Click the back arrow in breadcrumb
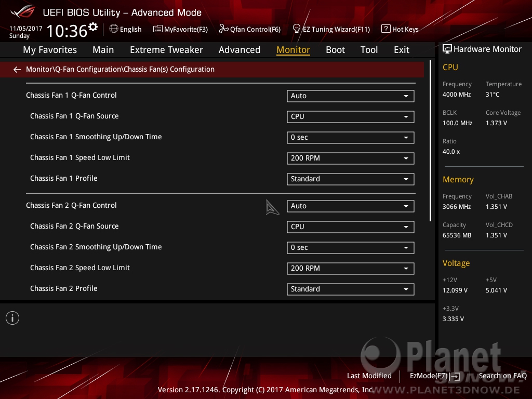Viewport: 532px width, 399px height. pyautogui.click(x=17, y=70)
